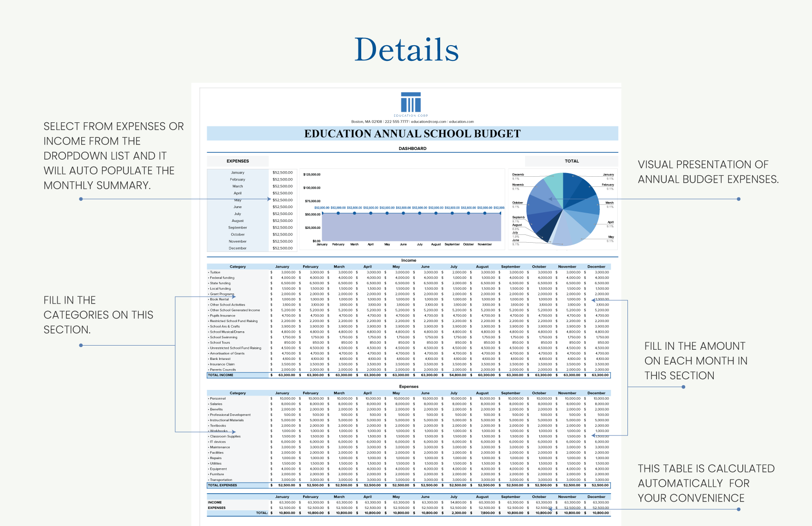Select the February row in monthly summary
The width and height of the screenshot is (812, 526).
(x=251, y=179)
